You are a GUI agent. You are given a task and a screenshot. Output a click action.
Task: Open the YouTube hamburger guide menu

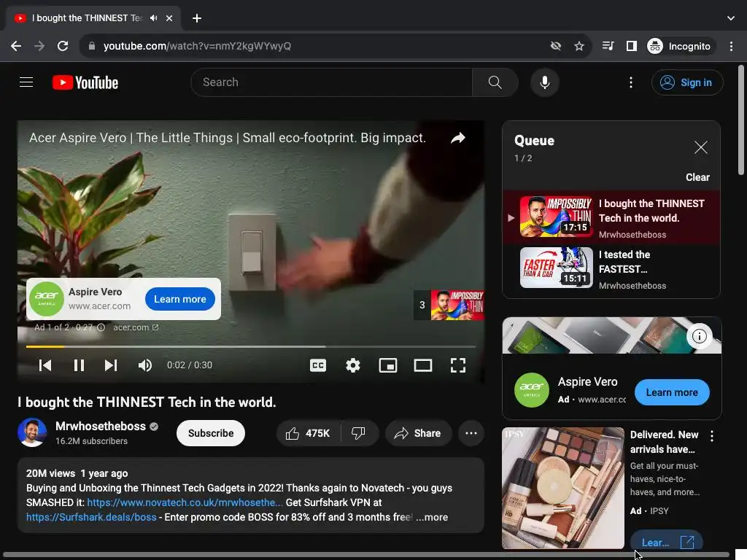[x=26, y=82]
